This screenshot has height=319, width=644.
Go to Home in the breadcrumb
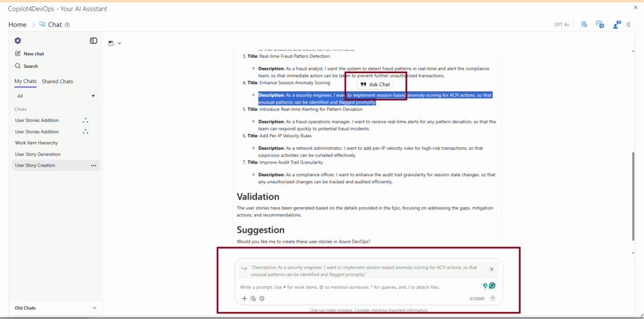pyautogui.click(x=17, y=25)
